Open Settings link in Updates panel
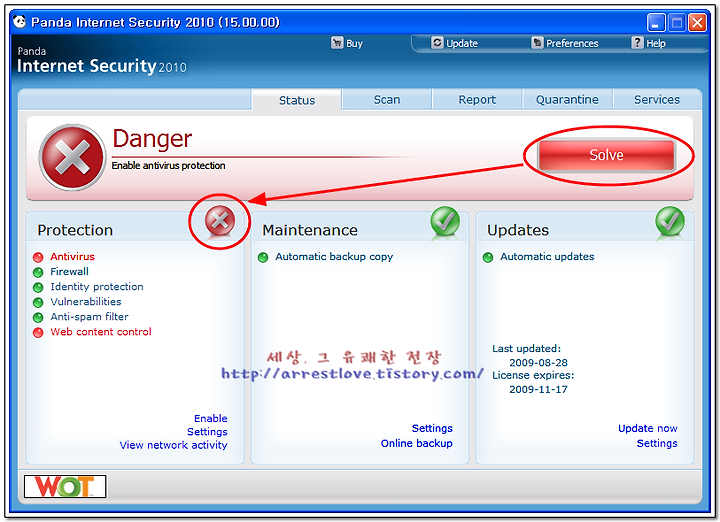720x522 pixels. coord(657,443)
